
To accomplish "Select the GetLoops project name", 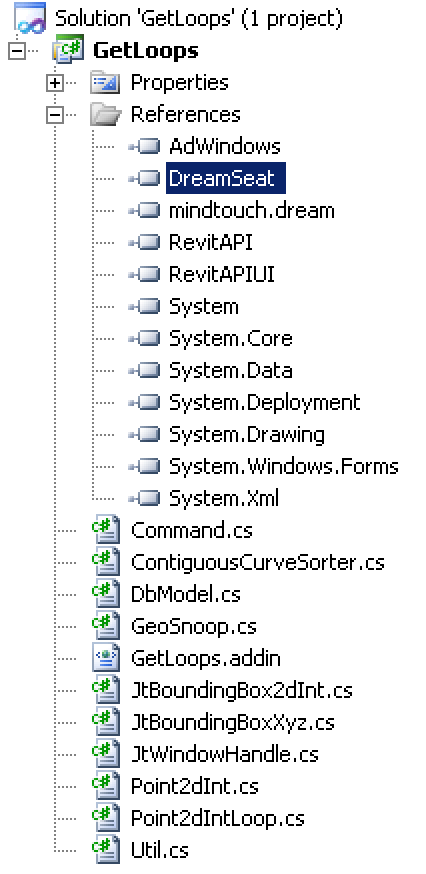I will coord(146,51).
